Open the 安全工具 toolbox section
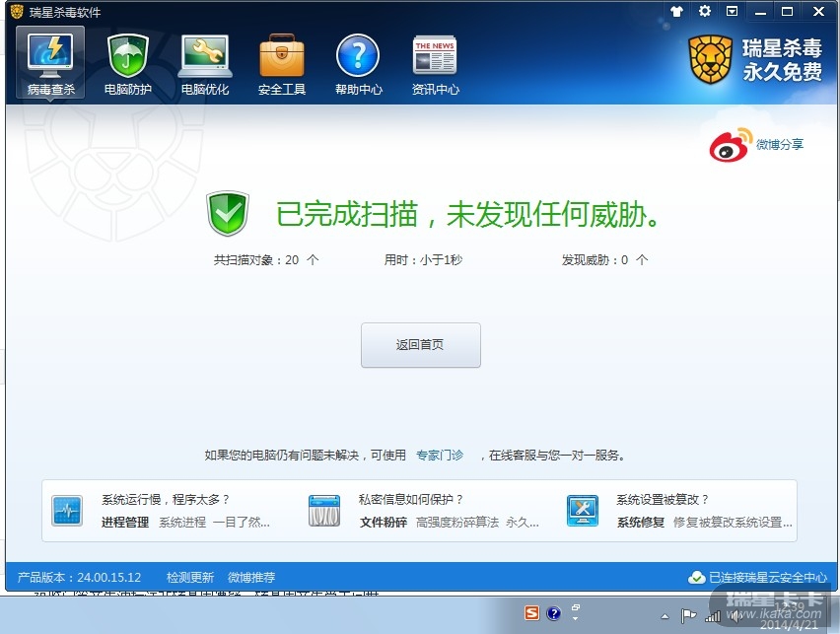Viewport: 840px width, 634px height. [282, 64]
